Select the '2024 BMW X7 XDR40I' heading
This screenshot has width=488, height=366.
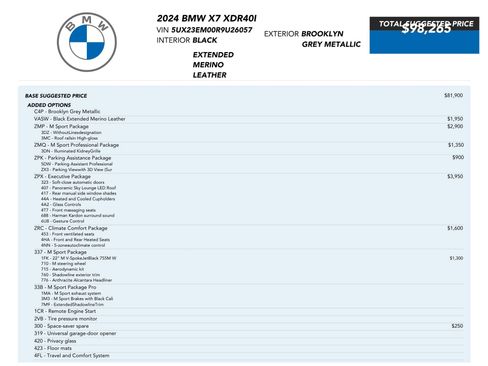click(x=207, y=18)
